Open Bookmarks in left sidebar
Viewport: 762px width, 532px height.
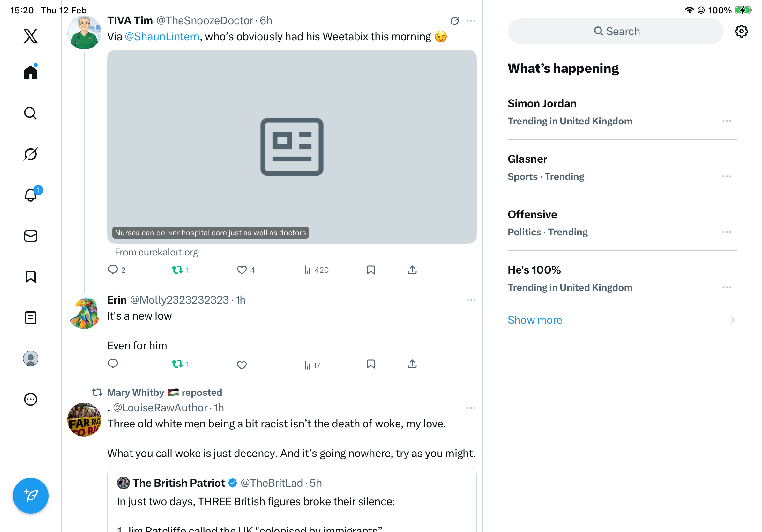31,277
